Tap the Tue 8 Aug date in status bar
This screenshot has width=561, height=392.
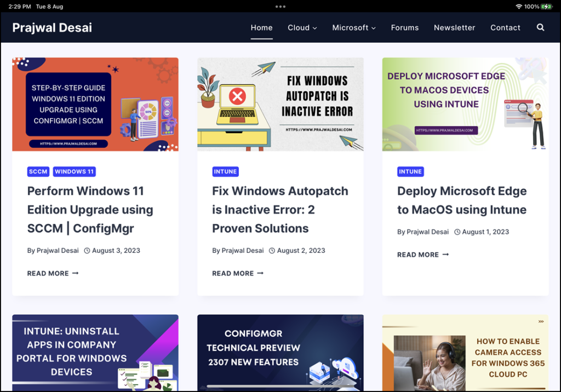point(49,7)
